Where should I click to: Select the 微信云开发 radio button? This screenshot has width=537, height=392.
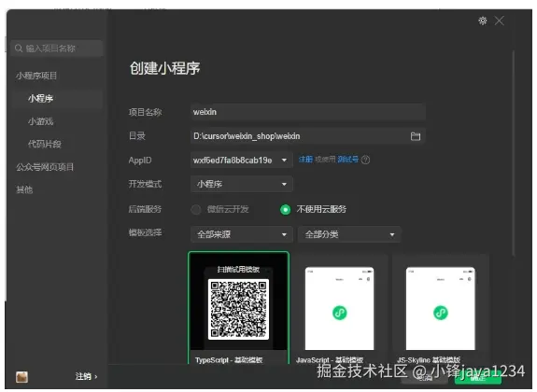tap(196, 209)
